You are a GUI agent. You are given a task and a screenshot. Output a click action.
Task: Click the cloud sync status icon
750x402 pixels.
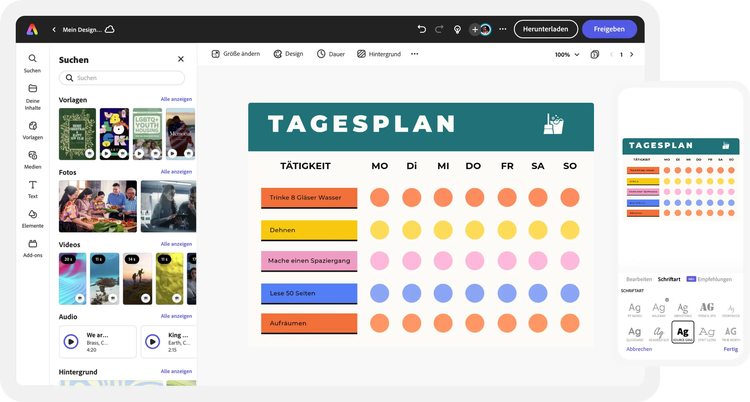tap(110, 29)
